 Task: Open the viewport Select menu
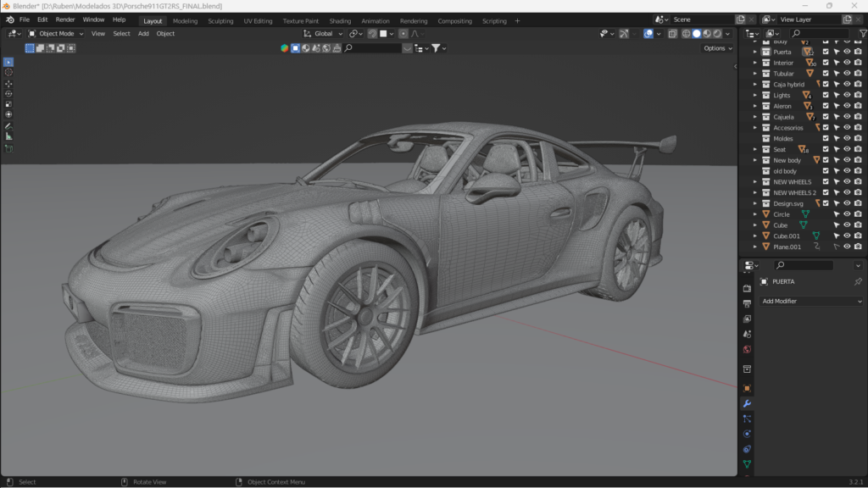(121, 34)
